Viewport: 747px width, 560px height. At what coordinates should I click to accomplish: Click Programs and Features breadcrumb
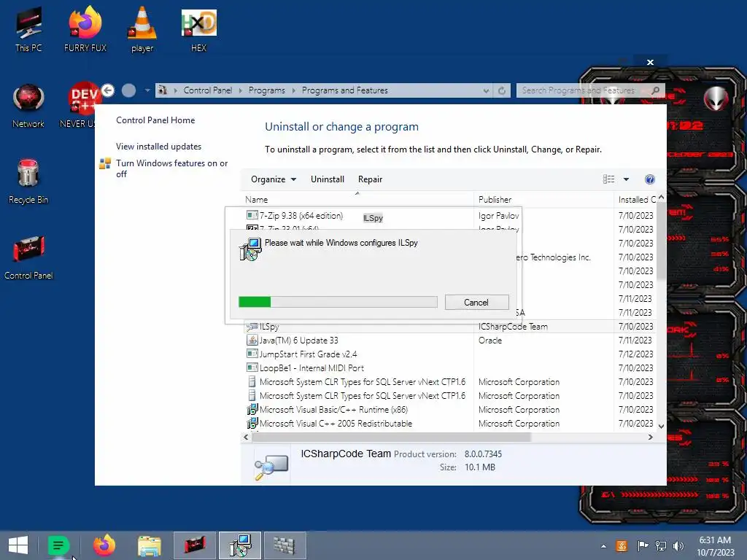(345, 90)
